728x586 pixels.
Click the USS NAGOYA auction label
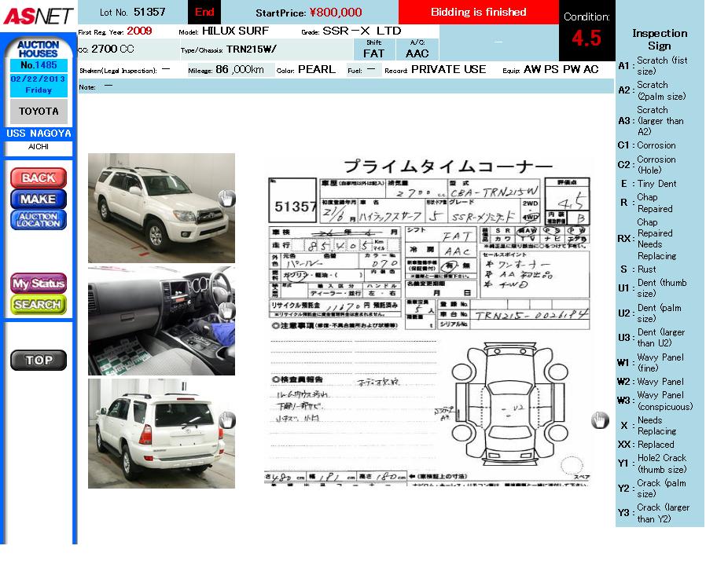pyautogui.click(x=39, y=134)
